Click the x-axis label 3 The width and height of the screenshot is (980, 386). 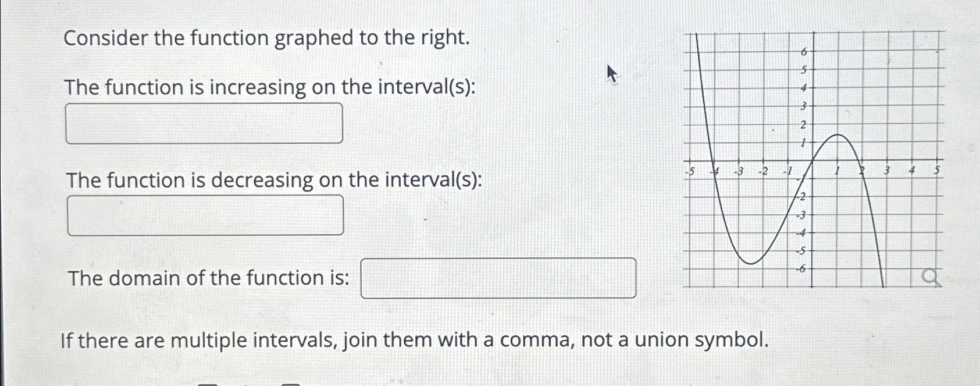[x=887, y=171]
